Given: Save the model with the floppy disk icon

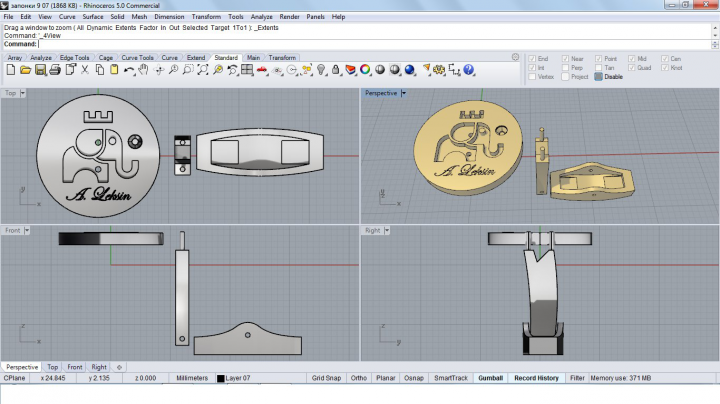Looking at the screenshot, I should 40,70.
